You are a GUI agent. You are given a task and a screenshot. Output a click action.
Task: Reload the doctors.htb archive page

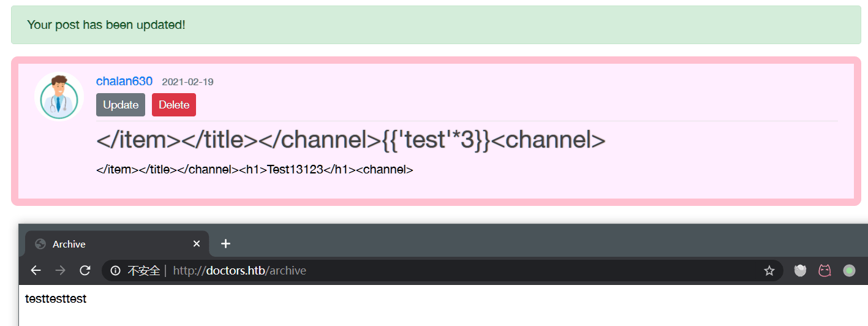click(85, 271)
